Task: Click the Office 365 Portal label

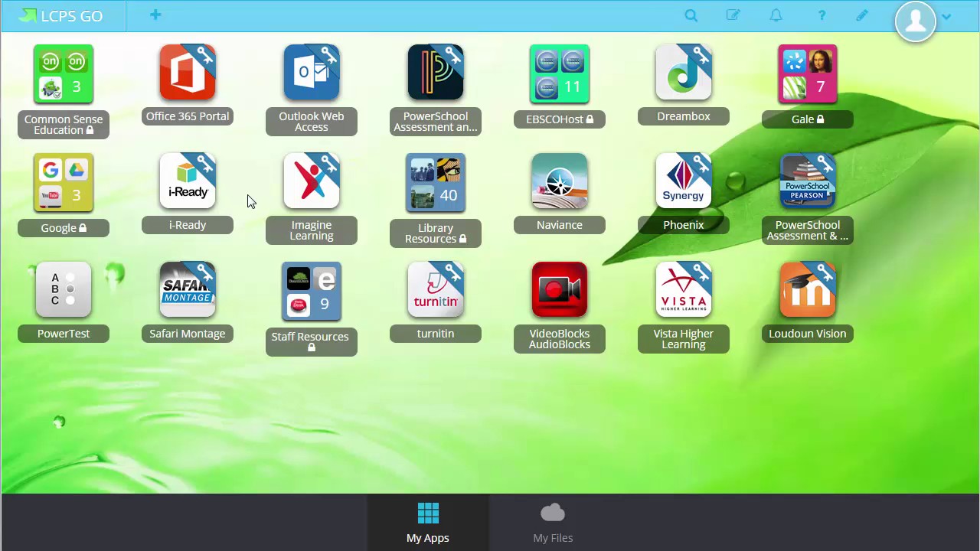Action: click(188, 116)
